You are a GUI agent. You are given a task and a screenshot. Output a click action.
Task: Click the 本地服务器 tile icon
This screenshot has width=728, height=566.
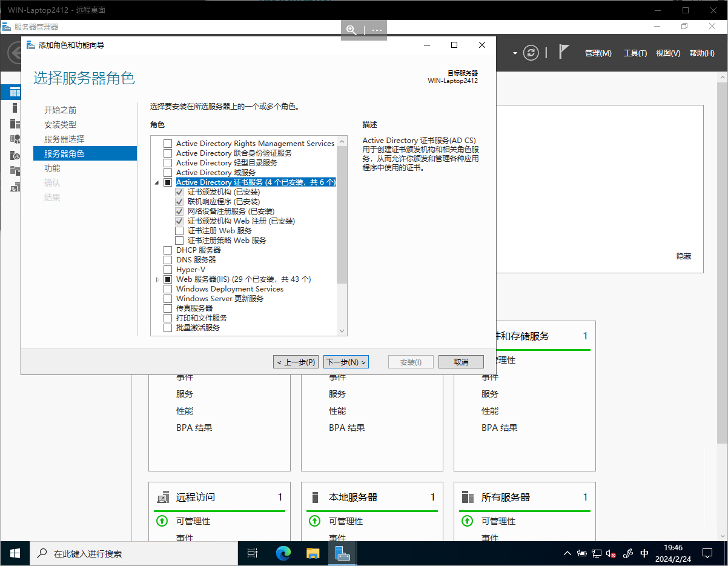(x=315, y=497)
